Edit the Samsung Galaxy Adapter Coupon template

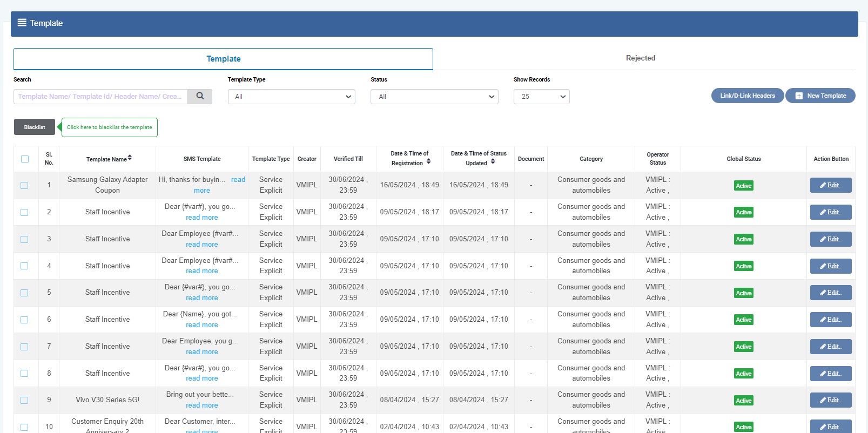(830, 185)
